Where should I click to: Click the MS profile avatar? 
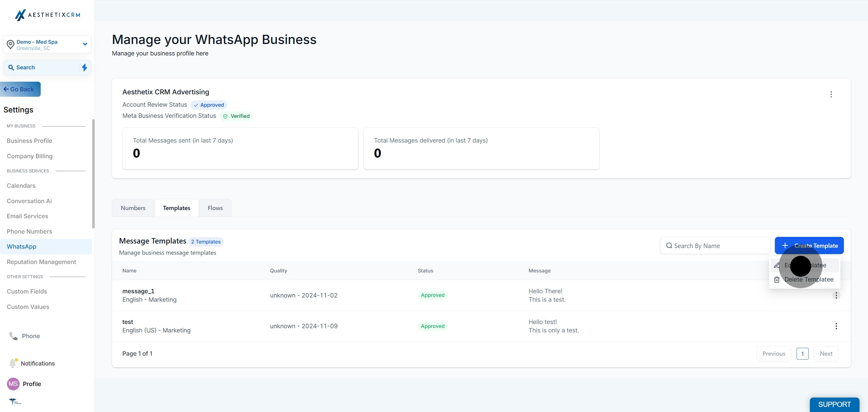[13, 384]
